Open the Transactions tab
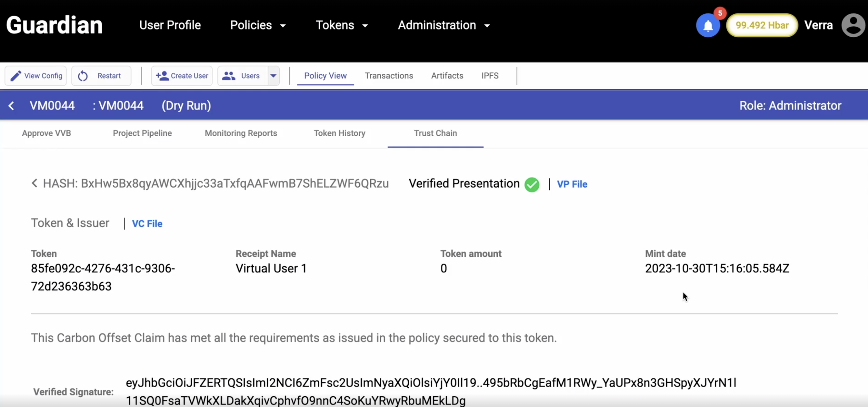 coord(389,76)
